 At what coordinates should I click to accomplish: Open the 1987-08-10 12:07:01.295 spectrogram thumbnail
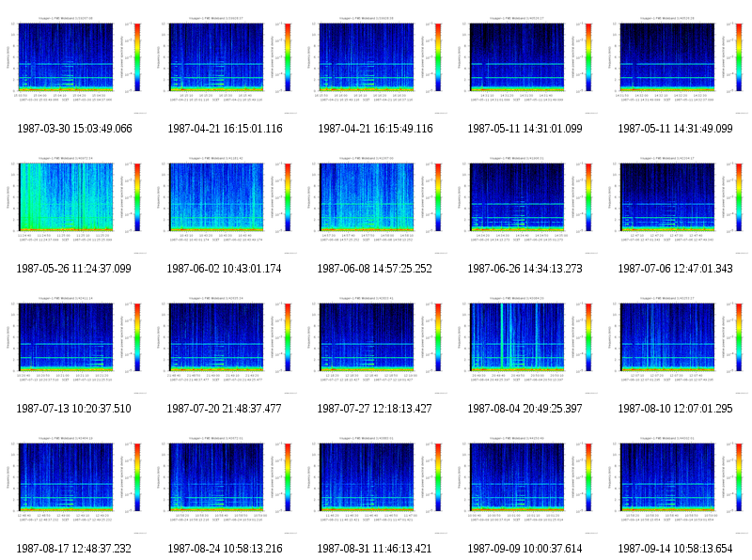(x=676, y=345)
